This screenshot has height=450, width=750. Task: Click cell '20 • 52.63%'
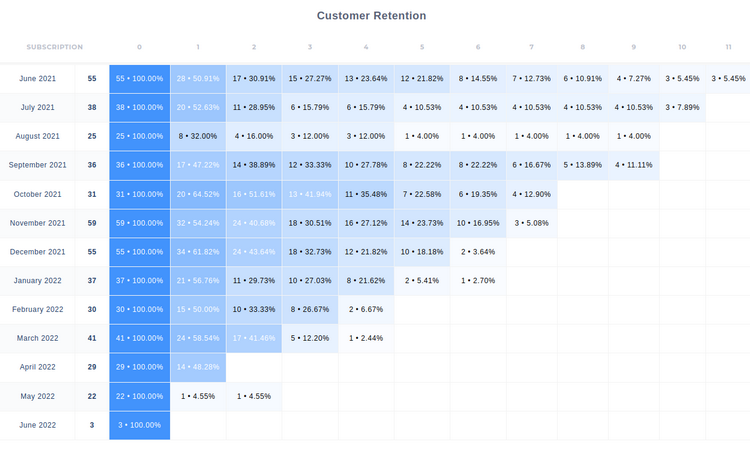(198, 107)
